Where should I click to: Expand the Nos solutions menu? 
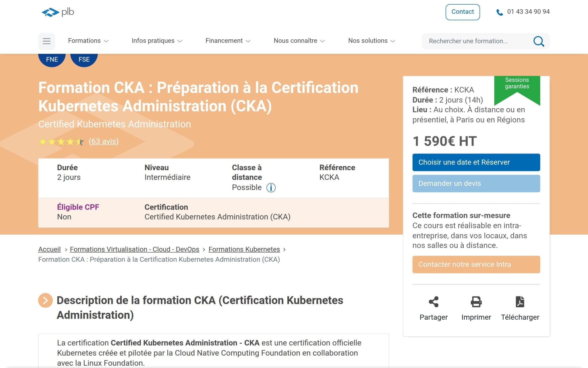[372, 41]
